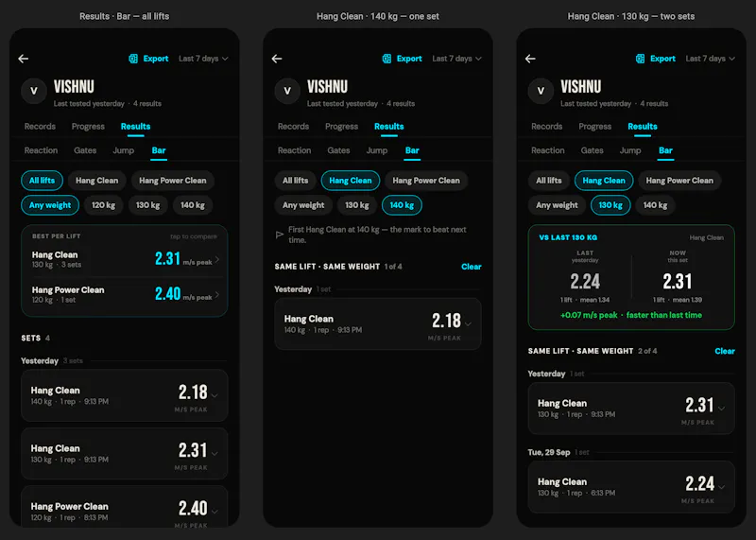Open Hang Clean 130 kg 6:13 PM card

(631, 487)
